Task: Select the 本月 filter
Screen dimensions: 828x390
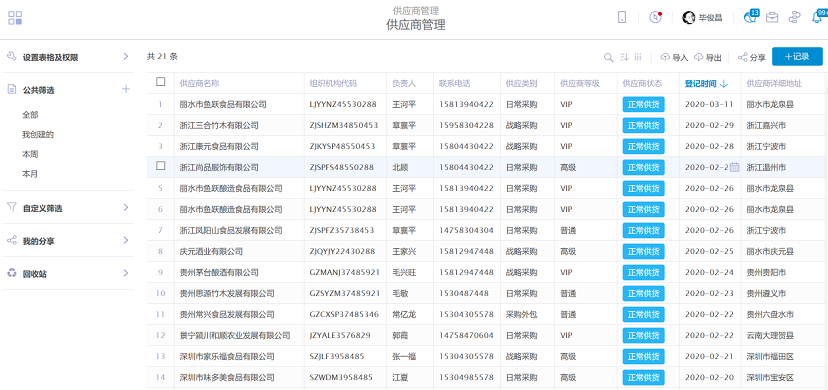Action: 30,174
